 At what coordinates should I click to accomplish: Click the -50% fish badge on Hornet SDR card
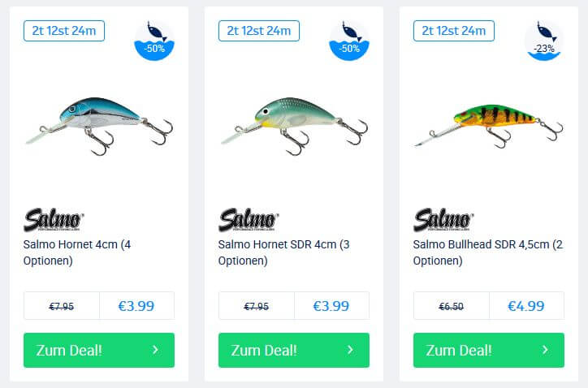349,41
